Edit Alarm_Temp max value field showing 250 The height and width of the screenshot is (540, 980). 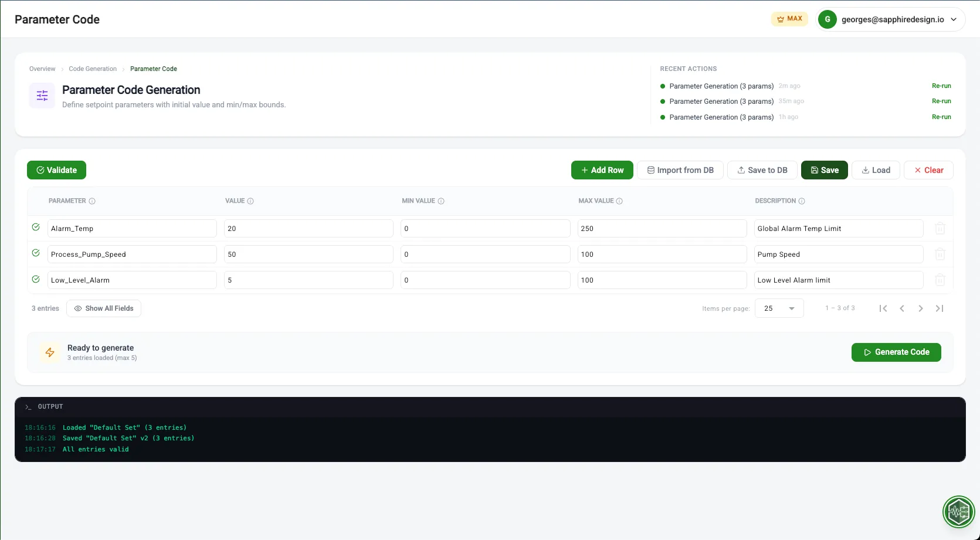tap(662, 229)
